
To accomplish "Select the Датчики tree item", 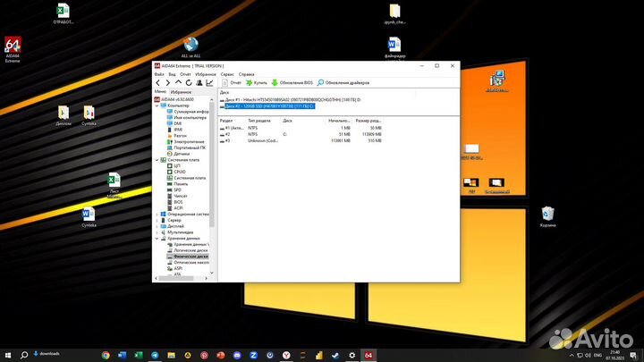I will tap(178, 154).
